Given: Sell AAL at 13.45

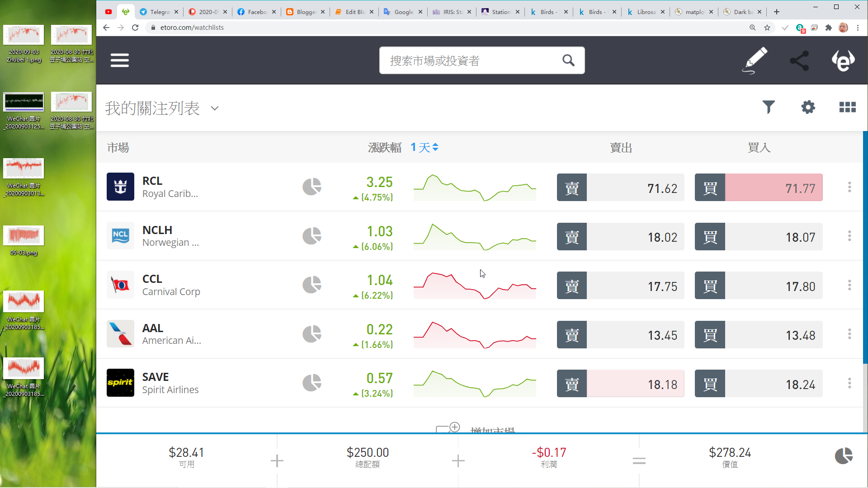Looking at the screenshot, I should coord(620,334).
